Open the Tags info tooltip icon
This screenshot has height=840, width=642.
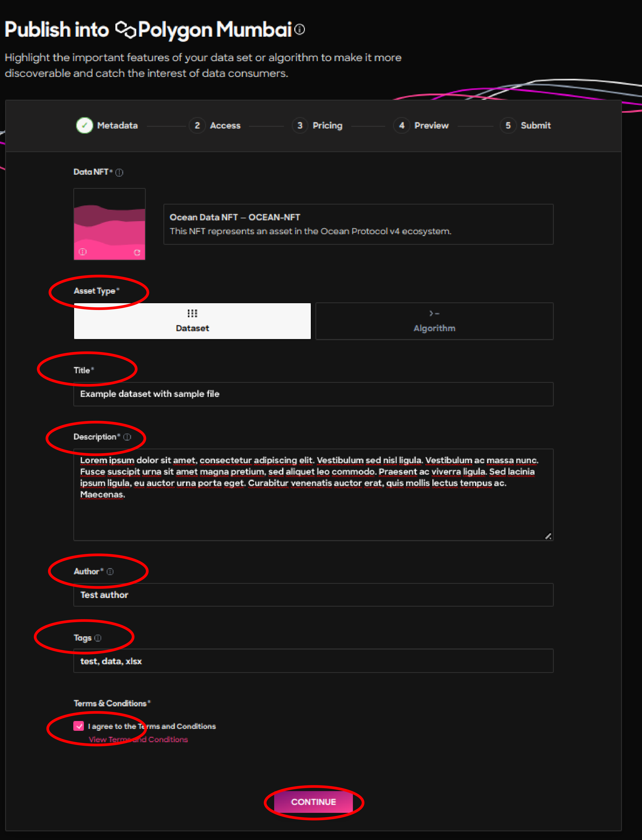point(98,638)
